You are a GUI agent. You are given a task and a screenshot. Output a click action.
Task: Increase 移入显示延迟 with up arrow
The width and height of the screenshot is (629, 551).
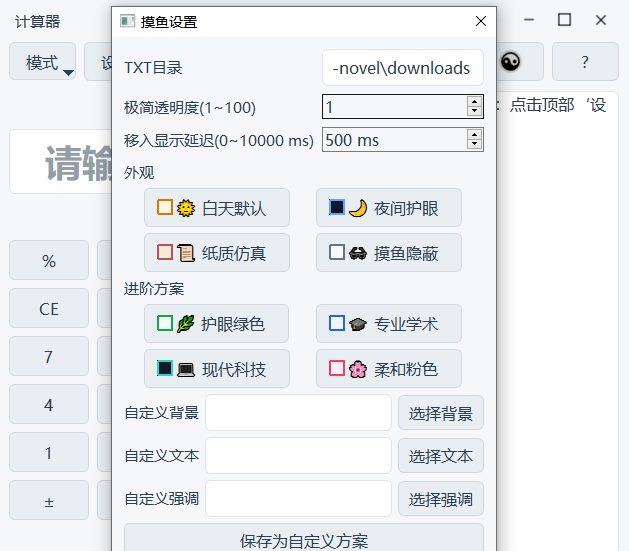475,134
